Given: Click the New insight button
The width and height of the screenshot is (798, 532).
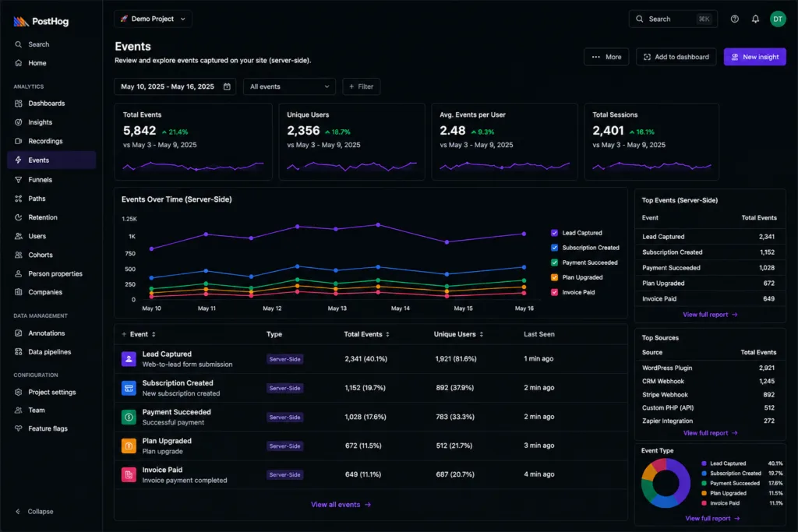Looking at the screenshot, I should [x=754, y=57].
